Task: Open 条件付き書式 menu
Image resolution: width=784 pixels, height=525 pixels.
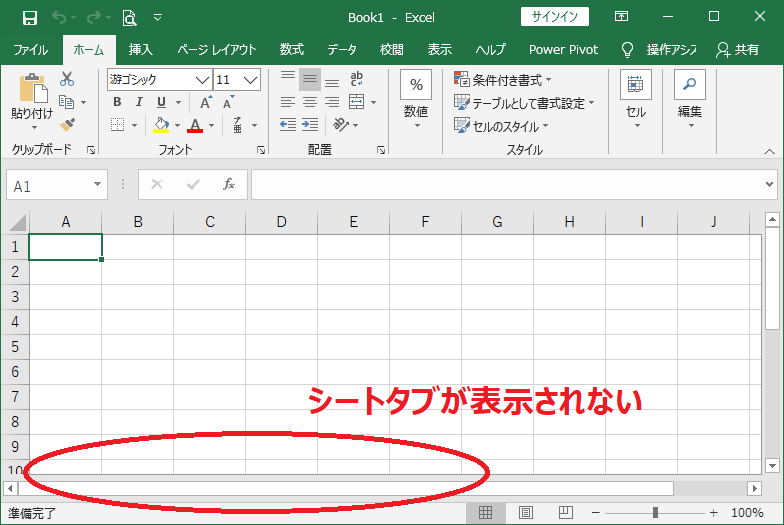Action: click(502, 80)
